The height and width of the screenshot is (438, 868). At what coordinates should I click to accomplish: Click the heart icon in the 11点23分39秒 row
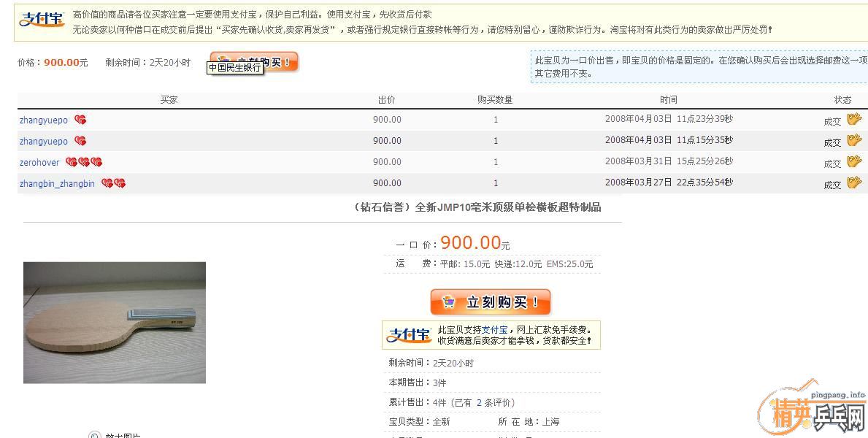coord(80,120)
